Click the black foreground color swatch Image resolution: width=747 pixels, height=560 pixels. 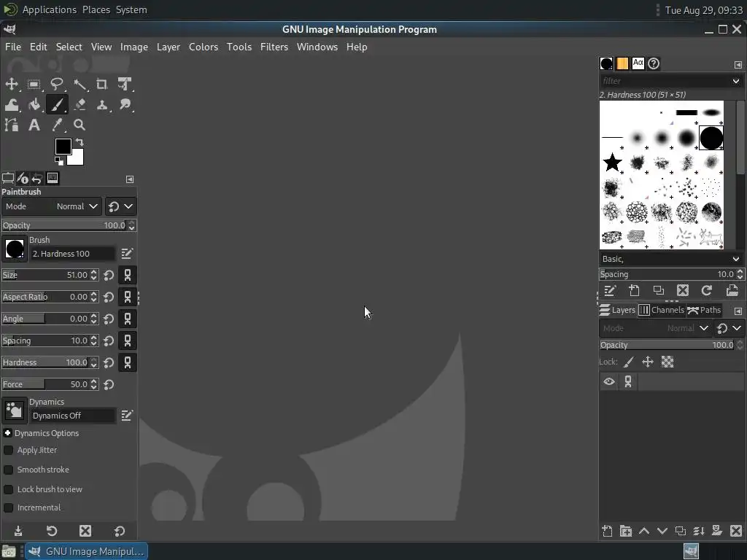(63, 147)
